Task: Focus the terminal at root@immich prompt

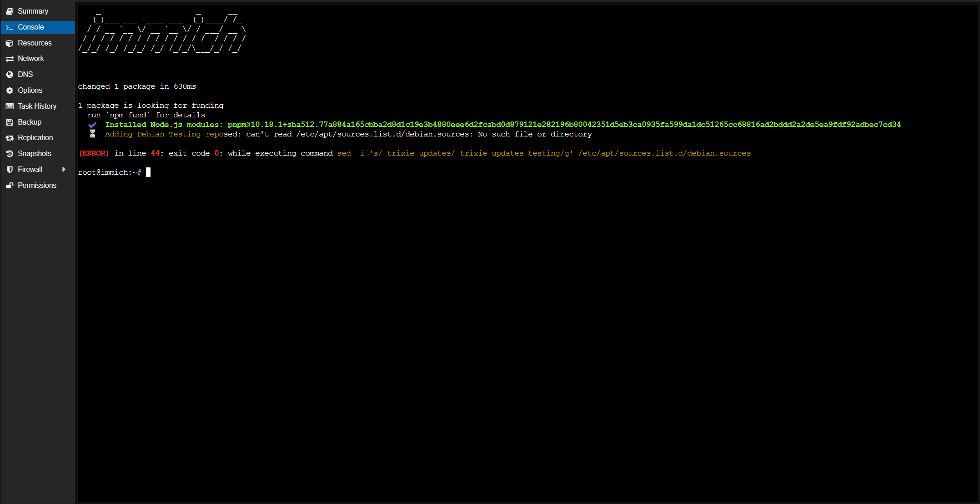Action: (x=148, y=172)
